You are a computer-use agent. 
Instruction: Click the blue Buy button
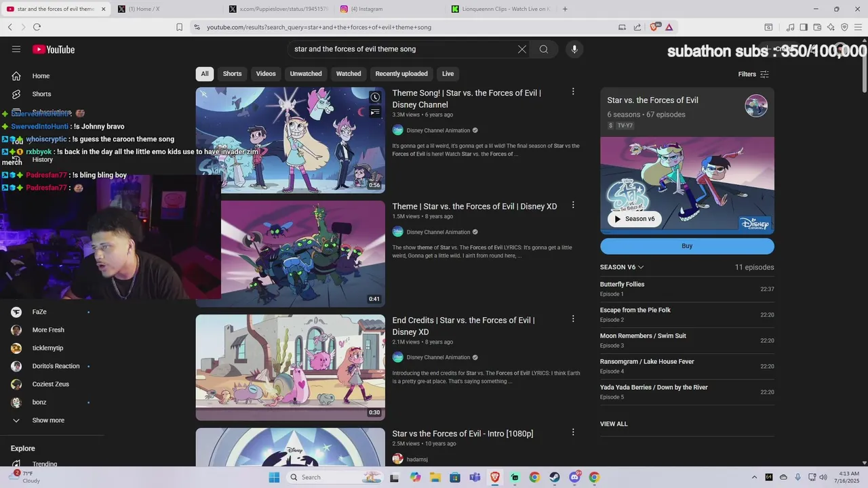tap(687, 246)
